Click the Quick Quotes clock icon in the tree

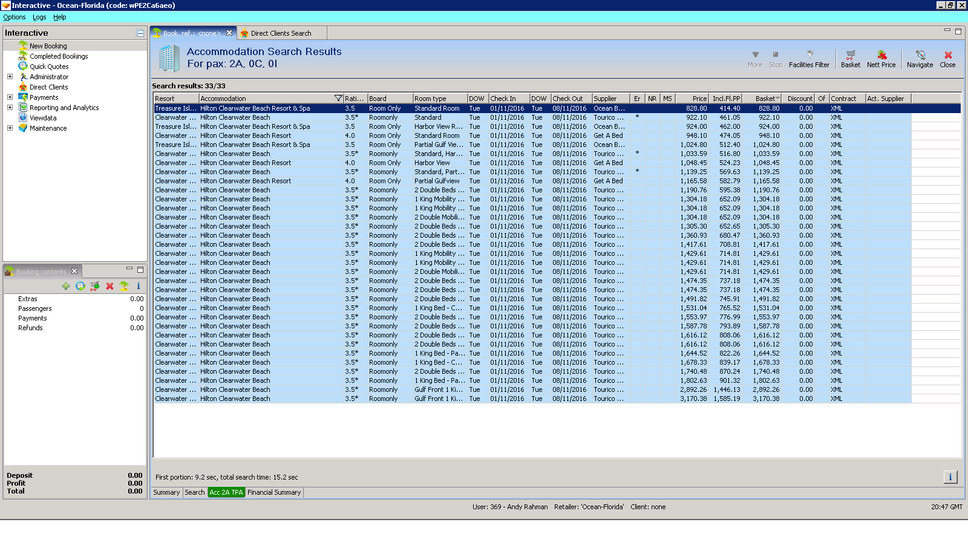23,66
